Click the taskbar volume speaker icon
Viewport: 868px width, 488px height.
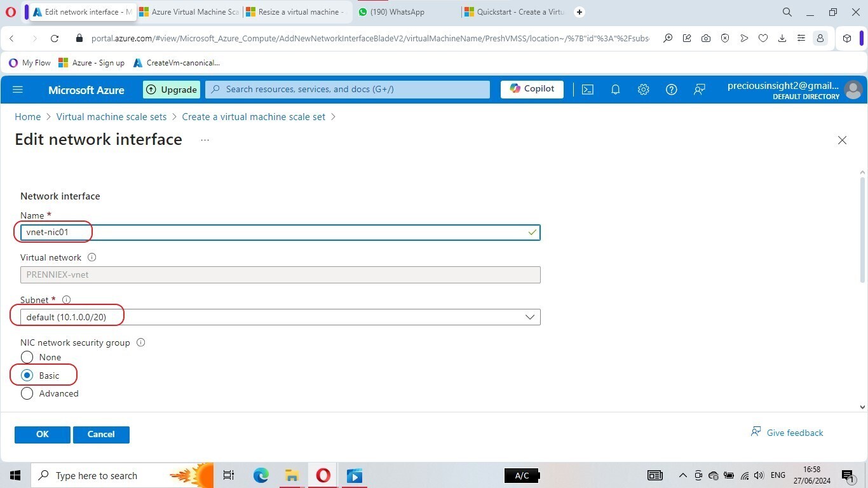tap(759, 475)
